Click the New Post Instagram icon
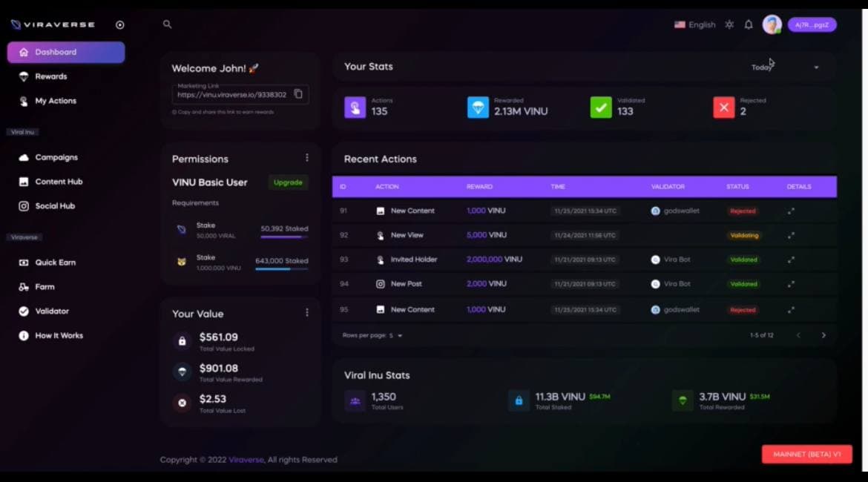The image size is (868, 482). [x=381, y=284]
